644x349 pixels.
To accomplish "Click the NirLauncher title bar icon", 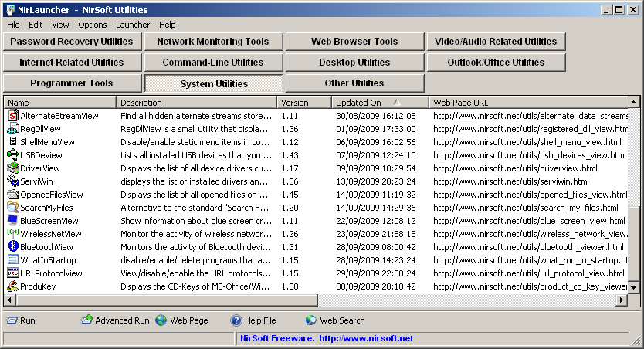I will [x=10, y=10].
